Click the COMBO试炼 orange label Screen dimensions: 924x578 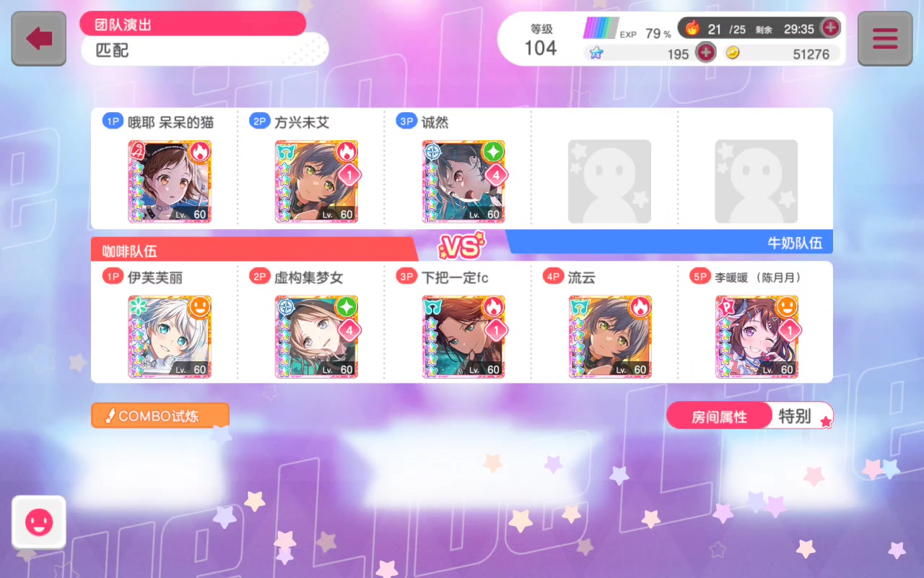[160, 415]
